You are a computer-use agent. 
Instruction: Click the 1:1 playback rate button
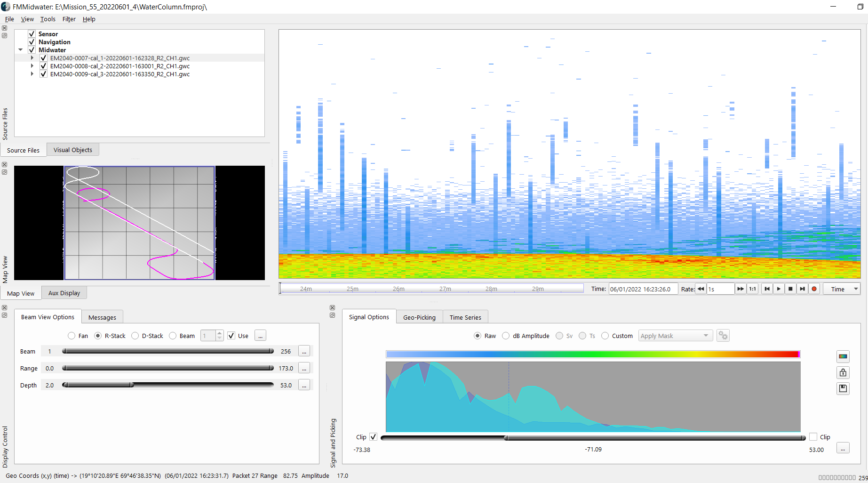pos(752,289)
